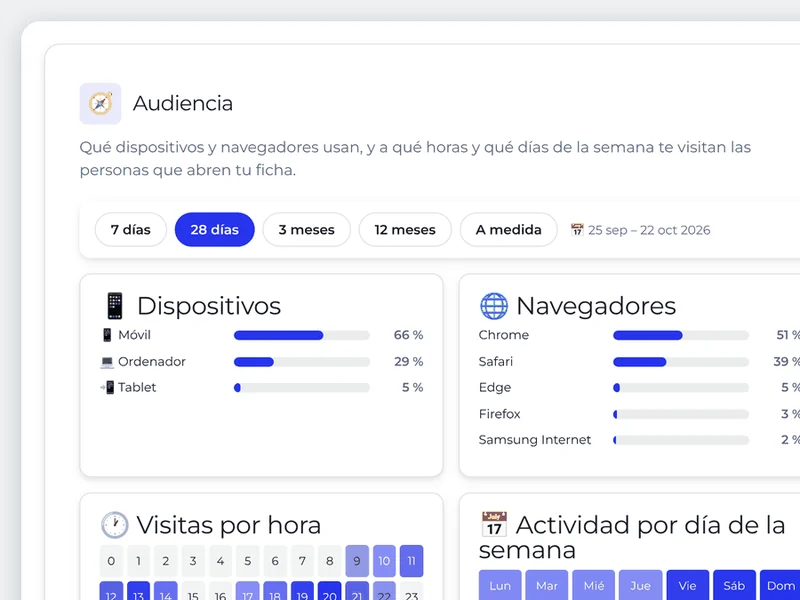This screenshot has width=800, height=600.
Task: Click hour cell 3
Action: point(193,561)
